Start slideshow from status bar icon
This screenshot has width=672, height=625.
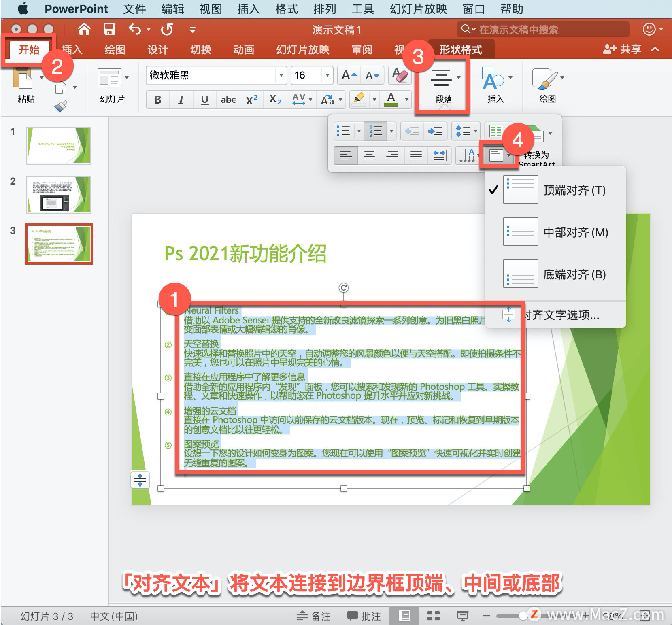click(x=462, y=616)
